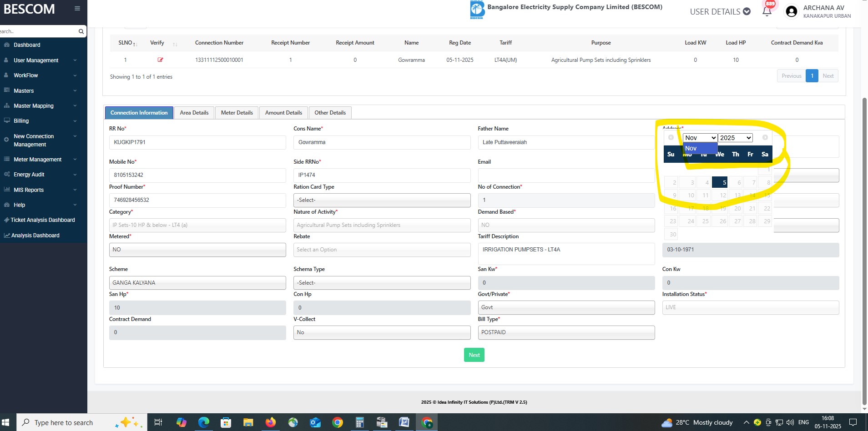Image resolution: width=868 pixels, height=431 pixels.
Task: Open the year 2025 dropdown in calendar
Action: coord(735,138)
